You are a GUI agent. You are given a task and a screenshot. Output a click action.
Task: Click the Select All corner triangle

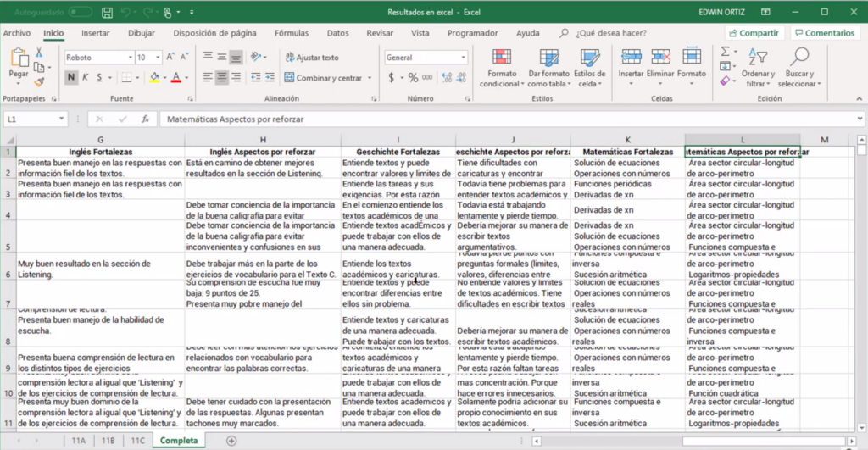(9, 140)
